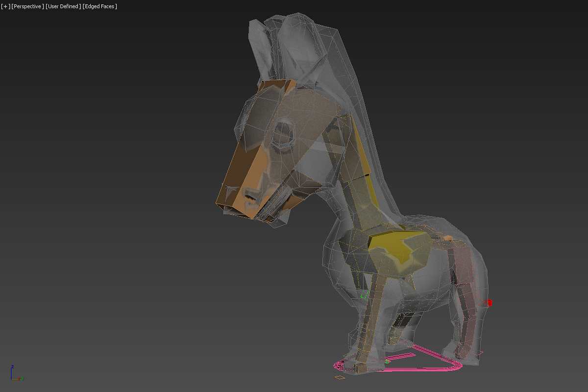Click the XYZ axis tripod gizmo
The width and height of the screenshot is (588, 392).
point(16,373)
